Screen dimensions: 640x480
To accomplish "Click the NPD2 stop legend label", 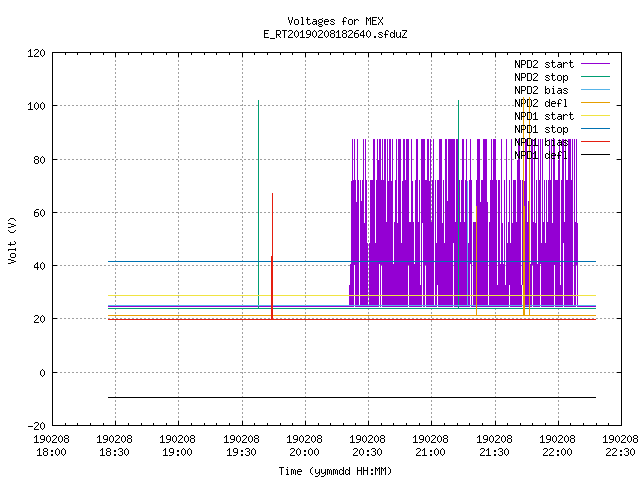I will 541,77.
